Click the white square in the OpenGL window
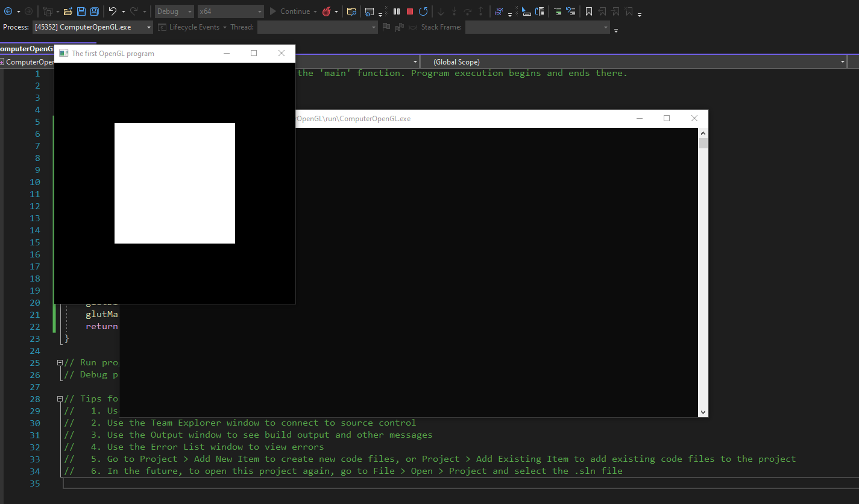The height and width of the screenshot is (504, 859). tap(175, 183)
